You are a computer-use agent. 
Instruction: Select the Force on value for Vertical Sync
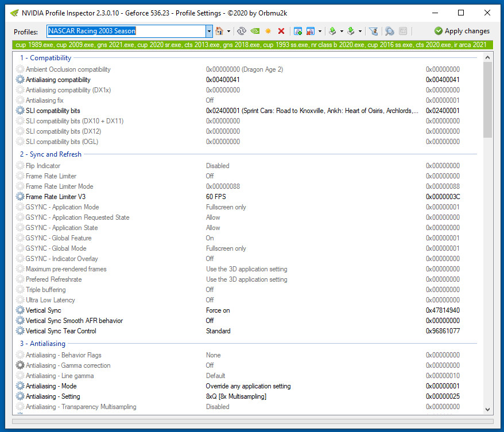coord(218,310)
